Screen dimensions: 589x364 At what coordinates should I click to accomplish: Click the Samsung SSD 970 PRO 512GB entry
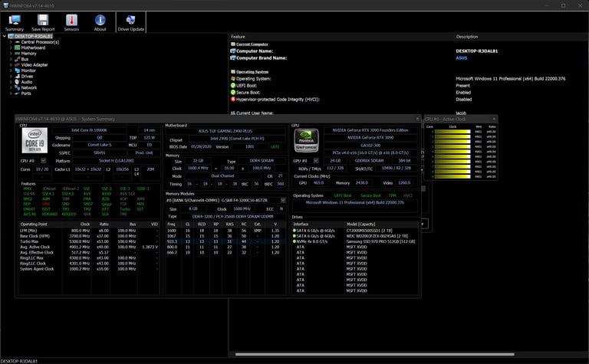click(x=380, y=241)
